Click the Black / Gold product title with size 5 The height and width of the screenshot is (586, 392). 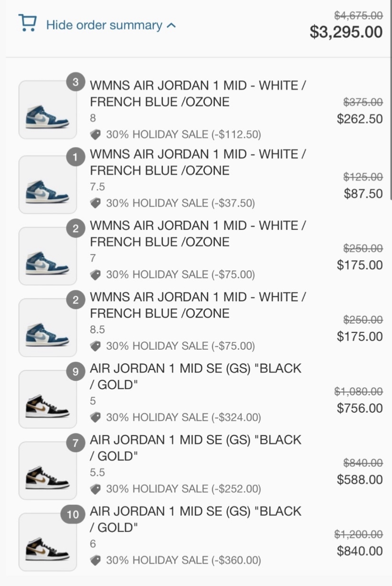tap(195, 376)
